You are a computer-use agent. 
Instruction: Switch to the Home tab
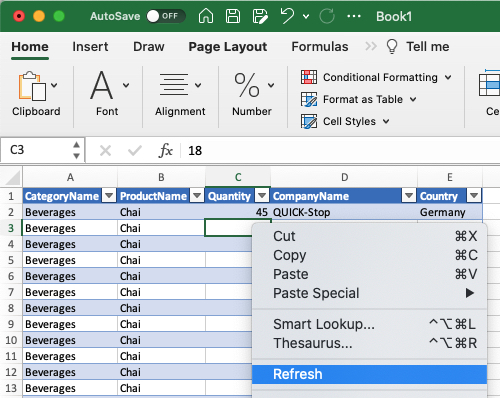[x=30, y=47]
